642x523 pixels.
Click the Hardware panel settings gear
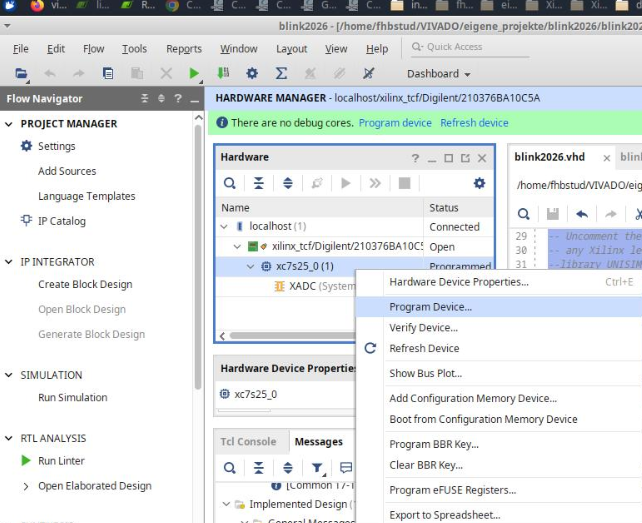click(x=479, y=183)
